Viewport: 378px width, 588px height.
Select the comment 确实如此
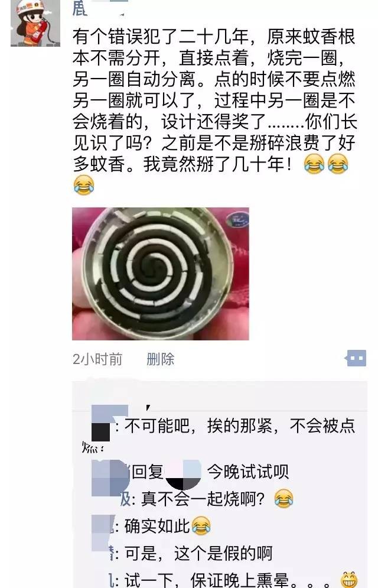157,526
